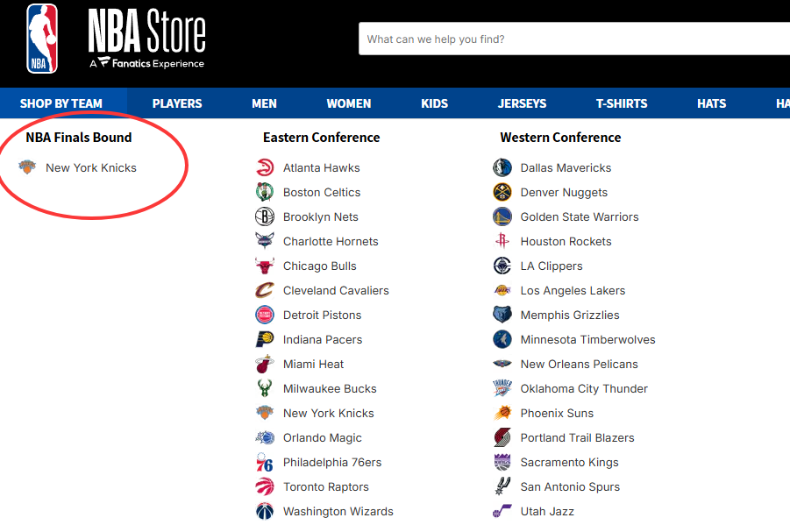Click the Utah Jazz logo icon

pyautogui.click(x=502, y=511)
